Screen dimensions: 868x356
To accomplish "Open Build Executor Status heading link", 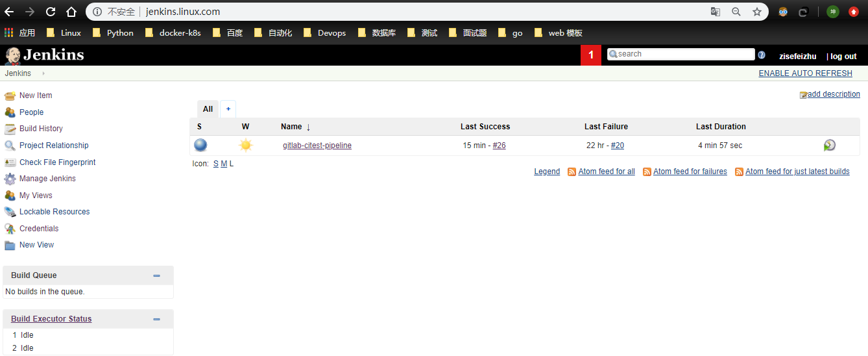I will (x=51, y=319).
